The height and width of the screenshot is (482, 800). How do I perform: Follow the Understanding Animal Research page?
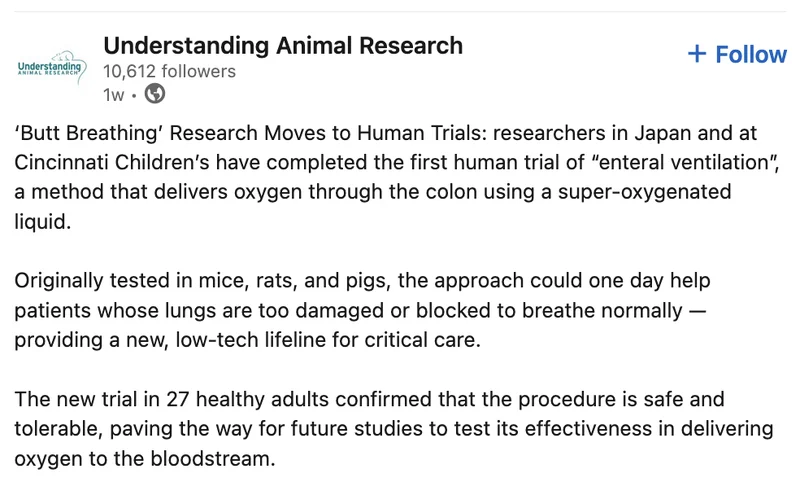[x=738, y=54]
